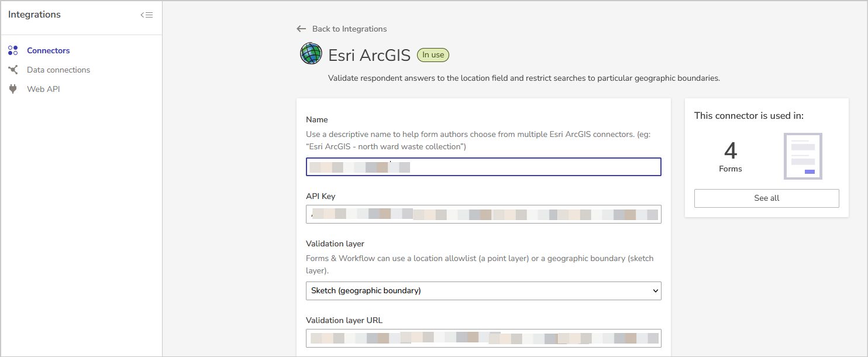The width and height of the screenshot is (868, 357).
Task: Click the back arrow icon near page top
Action: point(301,28)
